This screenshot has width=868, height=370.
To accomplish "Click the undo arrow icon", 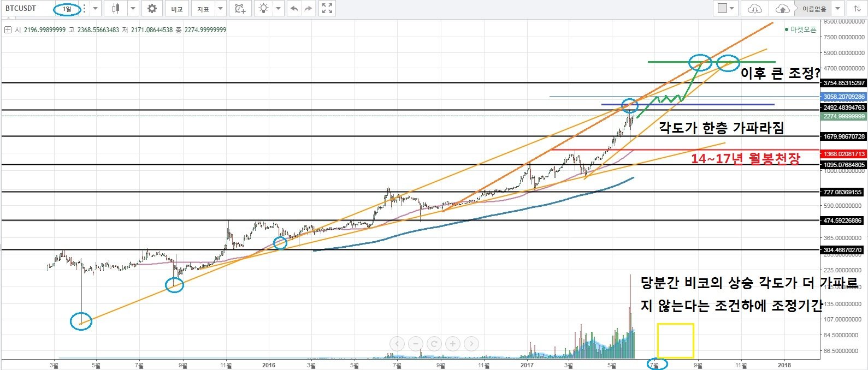I will [294, 9].
